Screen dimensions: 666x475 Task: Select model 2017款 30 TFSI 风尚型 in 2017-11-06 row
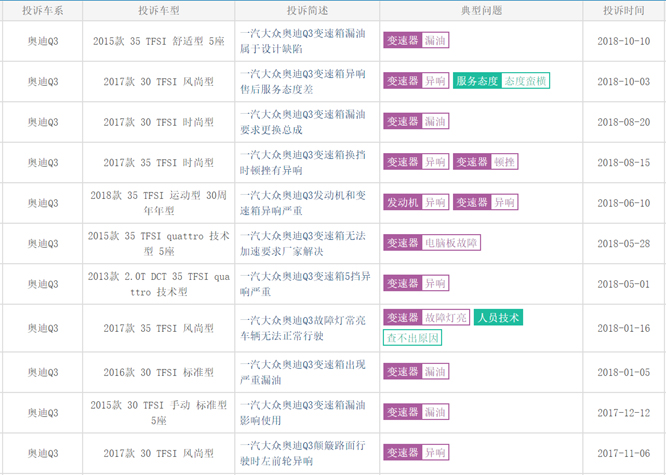158,453
